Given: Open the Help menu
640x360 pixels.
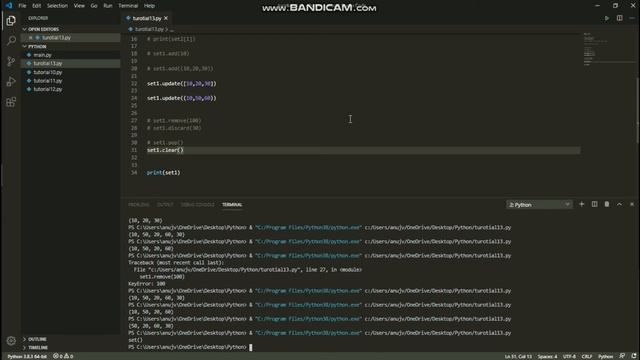Looking at the screenshot, I should pos(149,6).
